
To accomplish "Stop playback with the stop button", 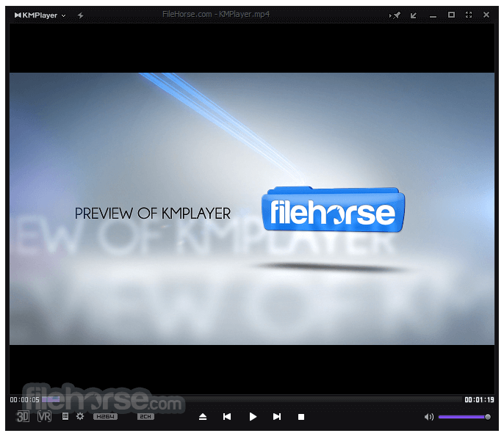I will click(301, 417).
